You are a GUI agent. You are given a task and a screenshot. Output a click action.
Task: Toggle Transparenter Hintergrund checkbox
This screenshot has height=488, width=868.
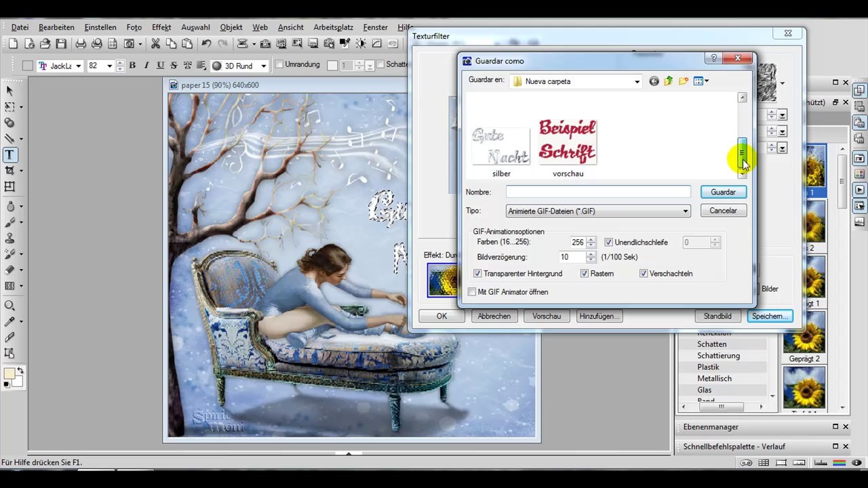[x=477, y=274]
